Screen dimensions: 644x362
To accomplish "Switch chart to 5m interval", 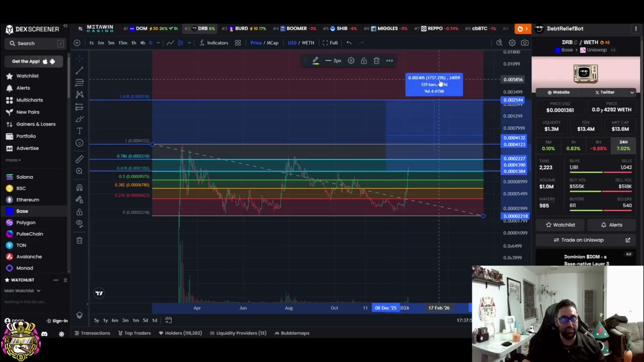I will (111, 43).
